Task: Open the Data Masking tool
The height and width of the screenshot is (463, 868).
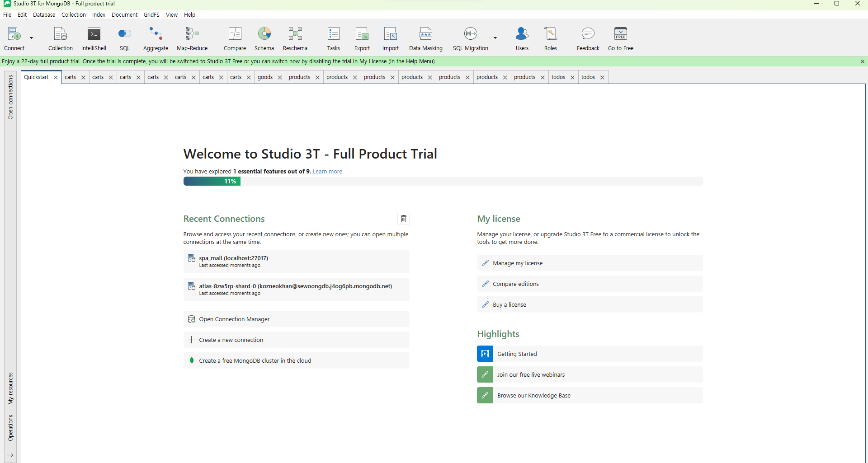Action: pyautogui.click(x=426, y=38)
